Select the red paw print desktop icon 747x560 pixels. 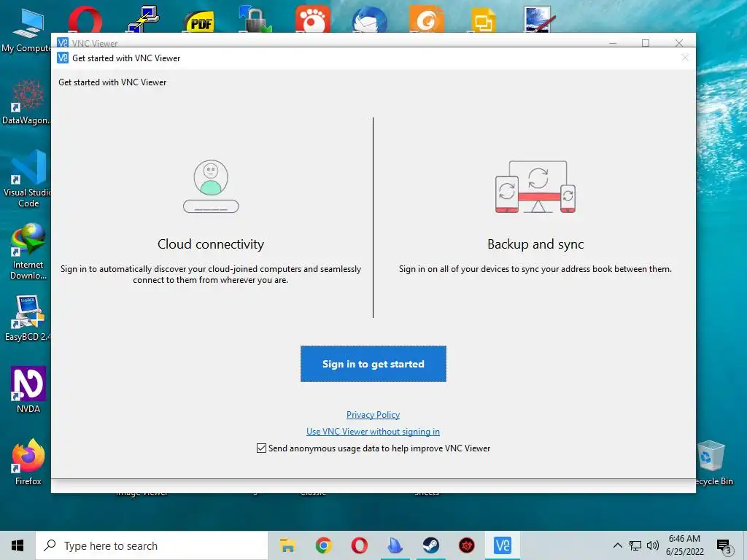point(312,20)
